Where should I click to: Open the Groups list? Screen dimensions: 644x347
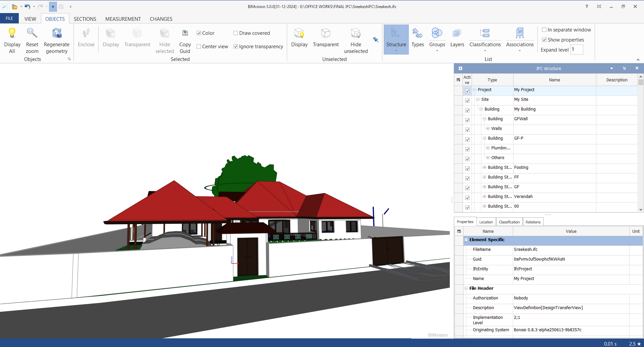pos(437,37)
